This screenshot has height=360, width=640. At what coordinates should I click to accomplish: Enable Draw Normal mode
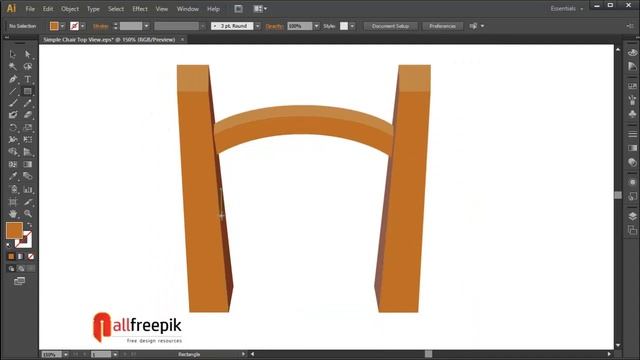click(x=11, y=269)
